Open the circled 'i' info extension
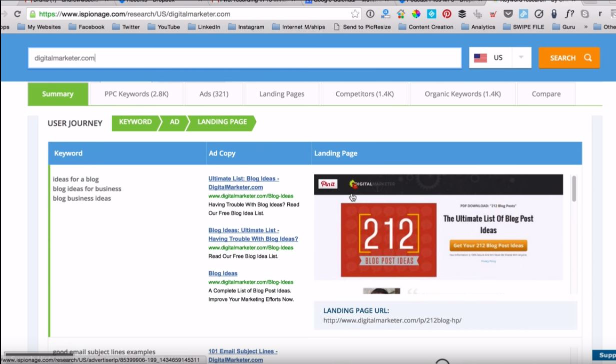Viewport: 616px width, 364px height. pyautogui.click(x=370, y=14)
